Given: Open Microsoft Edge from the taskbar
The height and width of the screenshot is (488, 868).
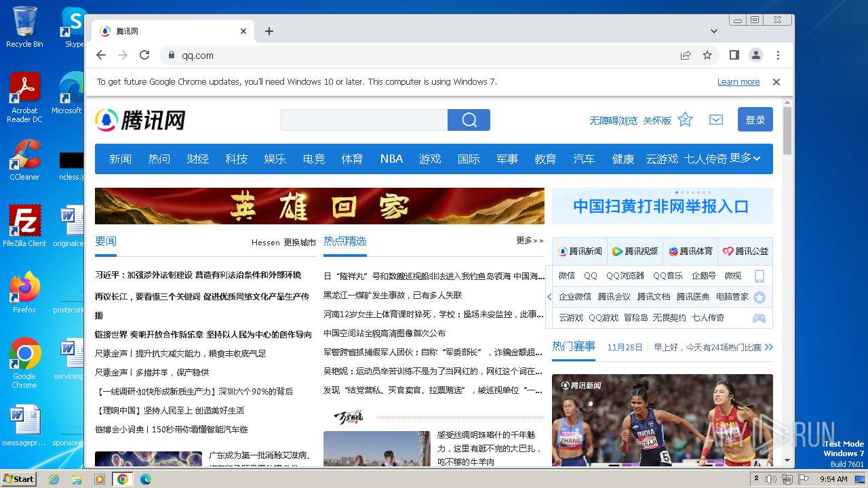Looking at the screenshot, I should 145,479.
